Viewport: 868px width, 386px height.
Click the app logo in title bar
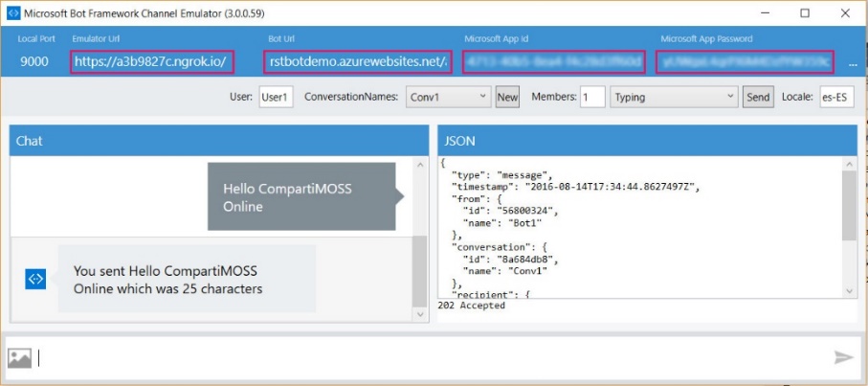tap(12, 12)
